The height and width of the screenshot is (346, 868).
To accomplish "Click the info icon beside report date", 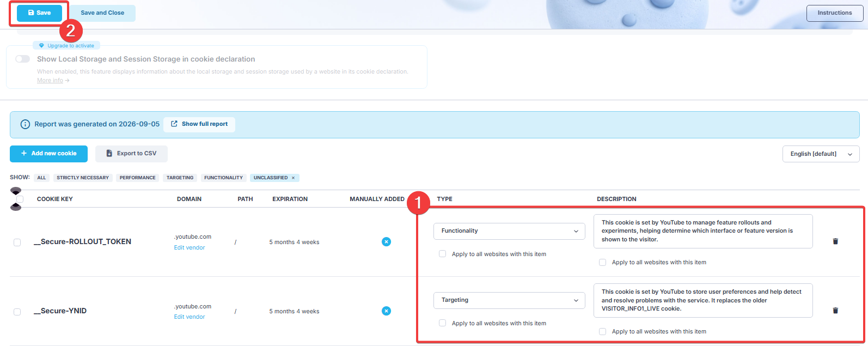I will coord(25,124).
